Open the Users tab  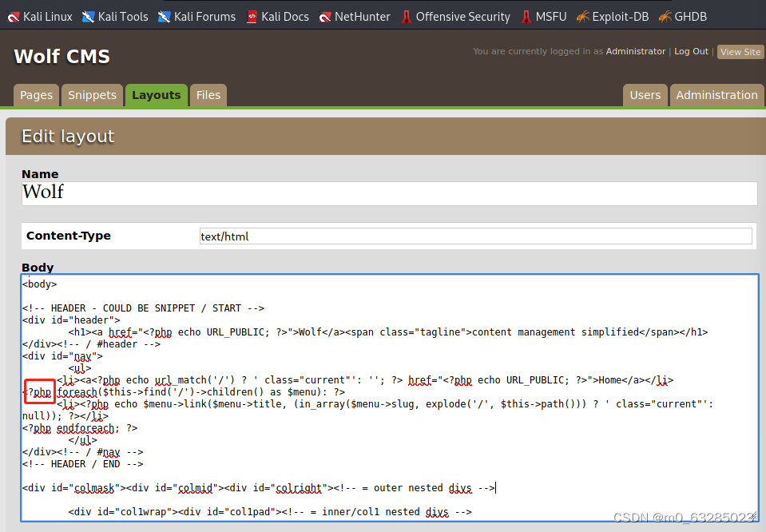coord(645,95)
